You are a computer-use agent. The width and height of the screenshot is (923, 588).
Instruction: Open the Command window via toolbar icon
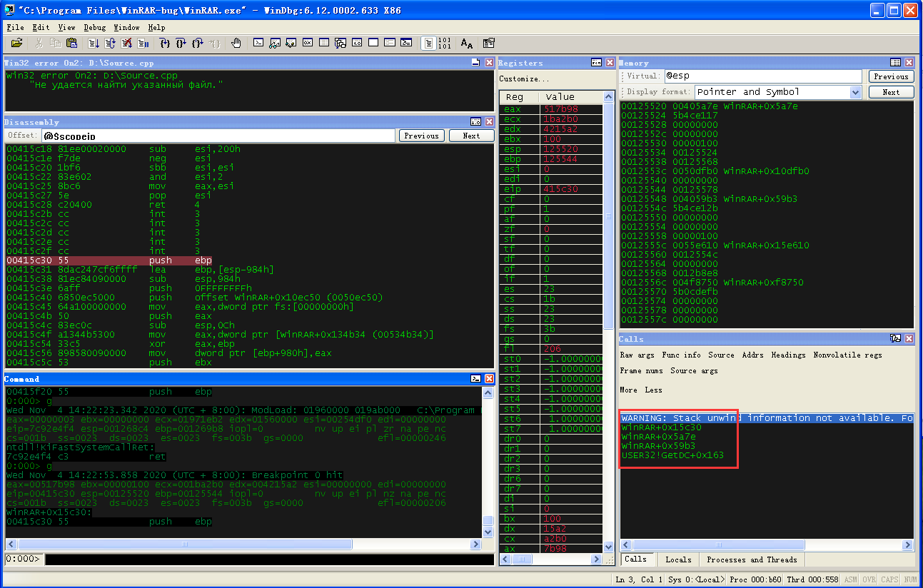258,44
